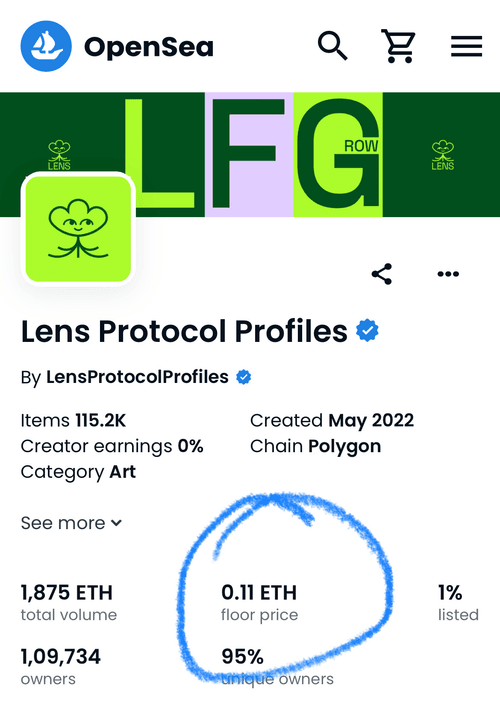Select the 1,875 ETH total volume stat
This screenshot has width=500, height=727.
[x=69, y=602]
